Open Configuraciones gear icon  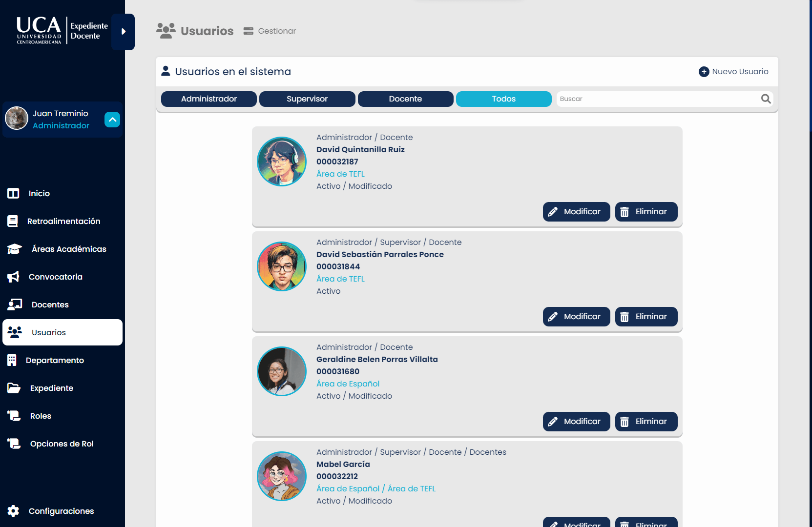13,511
